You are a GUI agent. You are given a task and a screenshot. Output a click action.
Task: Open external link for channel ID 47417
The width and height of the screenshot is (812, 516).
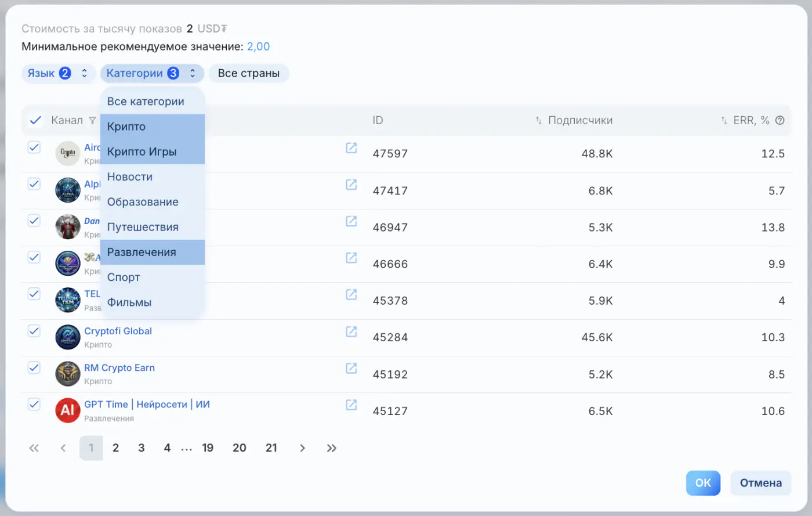pos(351,185)
